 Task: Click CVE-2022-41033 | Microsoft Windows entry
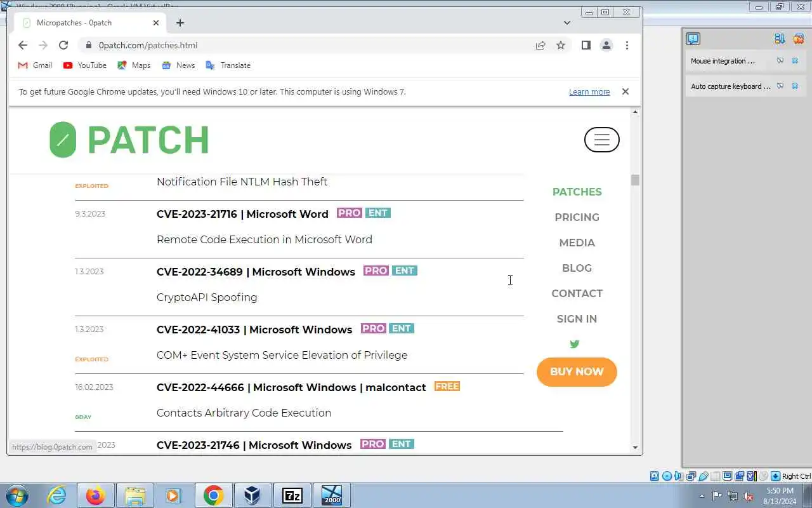(254, 330)
